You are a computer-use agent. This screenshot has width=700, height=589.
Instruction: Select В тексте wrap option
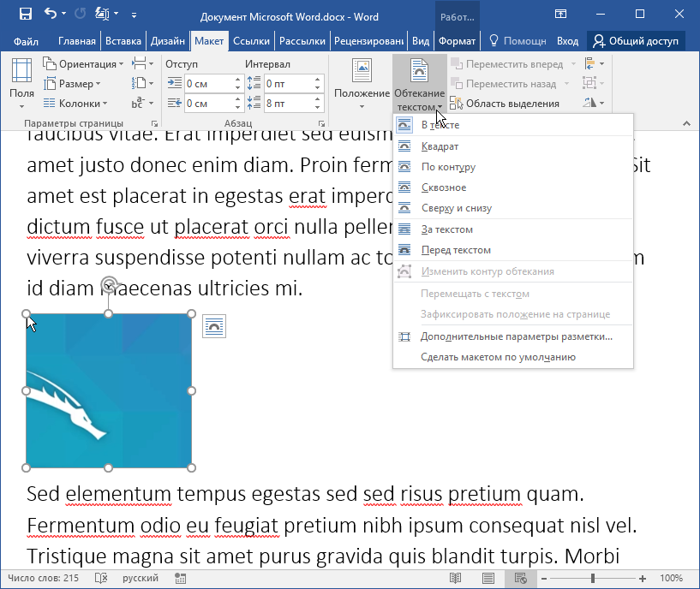click(x=513, y=125)
